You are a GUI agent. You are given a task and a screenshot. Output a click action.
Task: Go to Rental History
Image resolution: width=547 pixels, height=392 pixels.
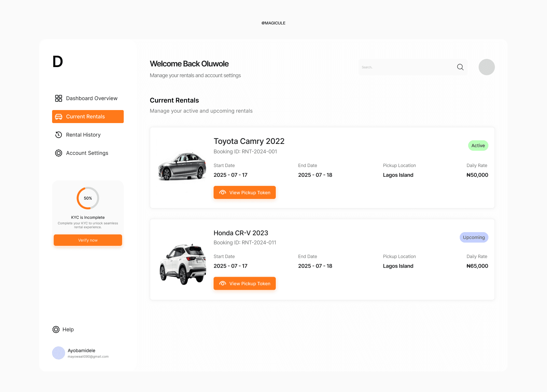(88, 135)
